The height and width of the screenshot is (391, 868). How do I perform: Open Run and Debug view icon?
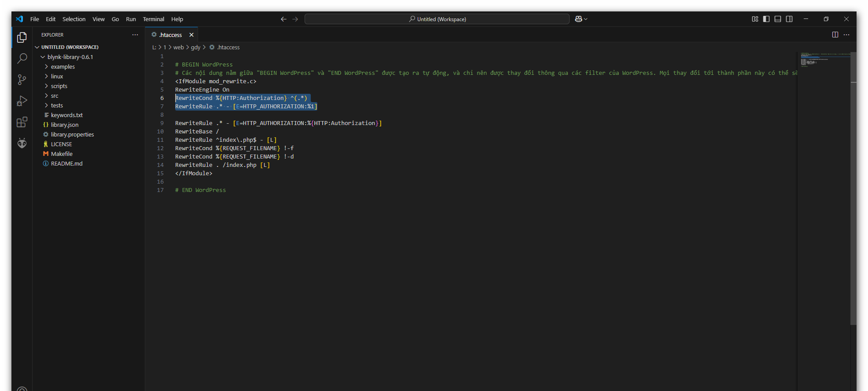click(x=22, y=101)
